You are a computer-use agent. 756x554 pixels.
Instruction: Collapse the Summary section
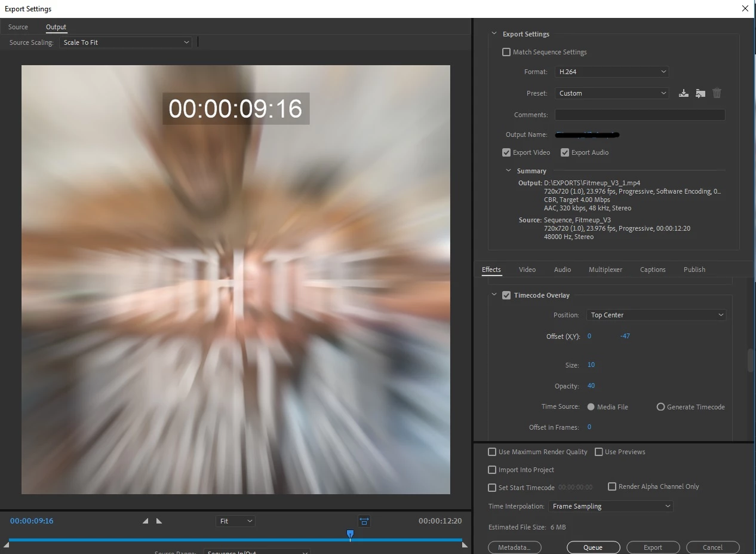508,171
